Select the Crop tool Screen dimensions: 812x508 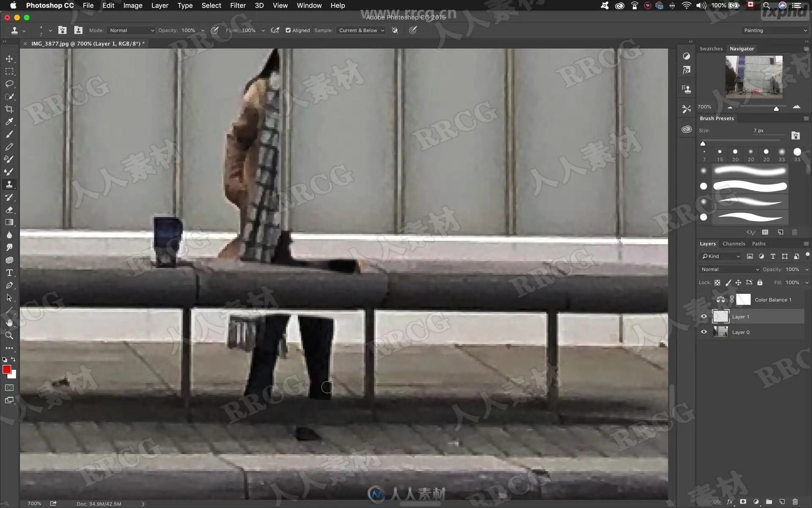9,109
